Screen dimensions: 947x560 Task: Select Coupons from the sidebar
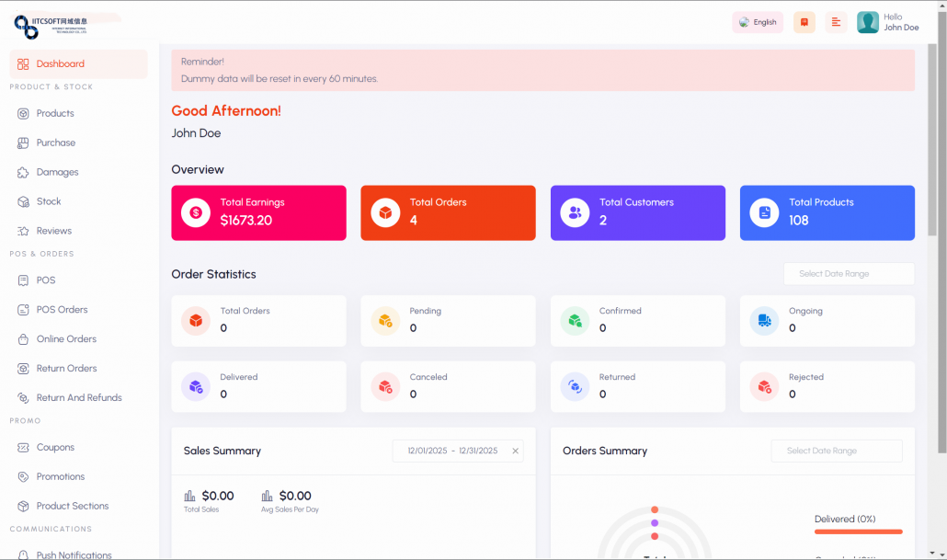pyautogui.click(x=55, y=448)
